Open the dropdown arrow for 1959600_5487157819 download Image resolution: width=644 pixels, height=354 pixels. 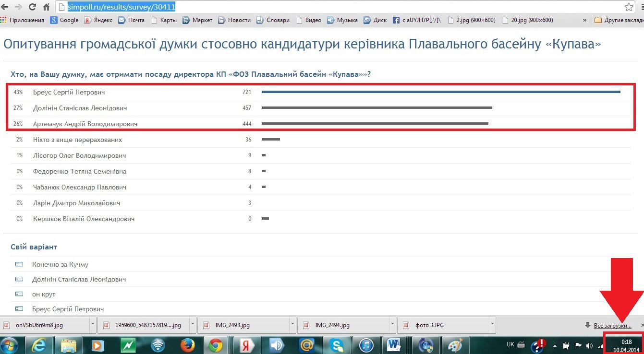pyautogui.click(x=192, y=325)
